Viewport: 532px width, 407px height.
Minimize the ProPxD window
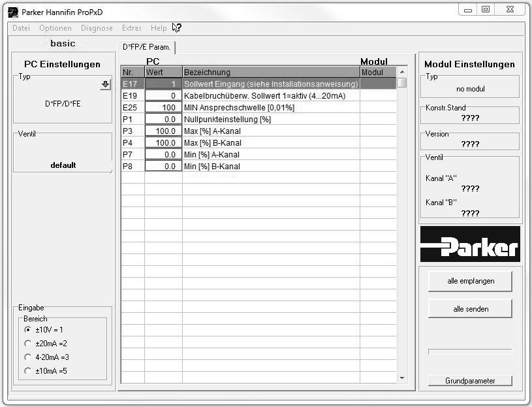[x=468, y=10]
